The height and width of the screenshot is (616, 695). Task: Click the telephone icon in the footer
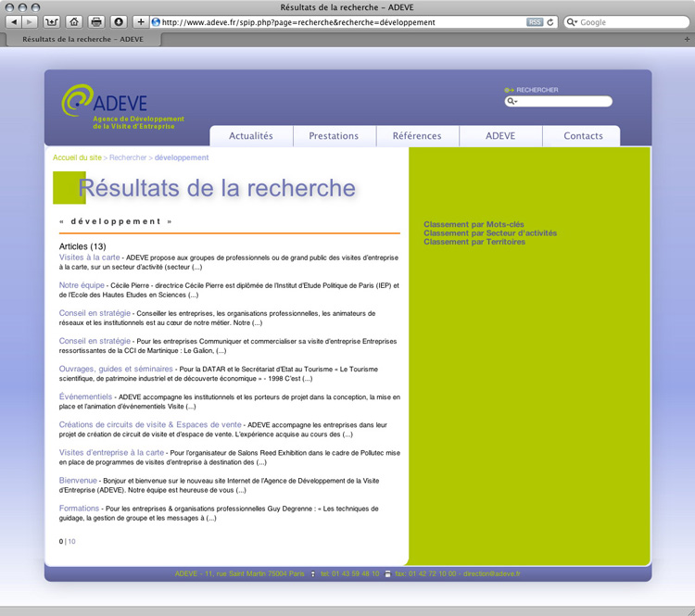coord(313,574)
